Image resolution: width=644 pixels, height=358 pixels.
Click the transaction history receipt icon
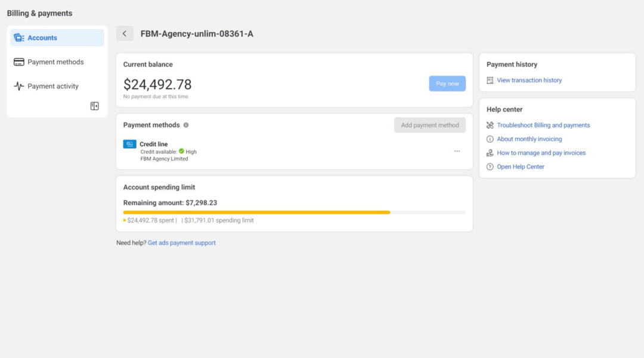pos(490,81)
